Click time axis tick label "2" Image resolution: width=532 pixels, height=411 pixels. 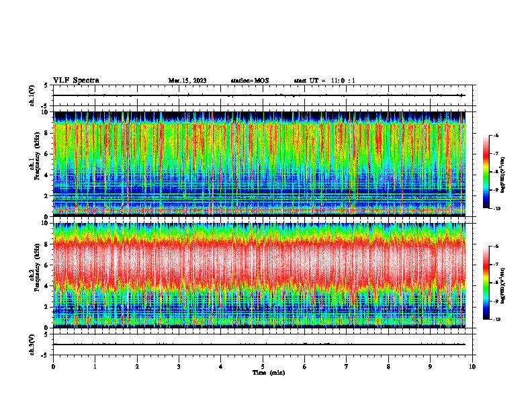pos(137,367)
